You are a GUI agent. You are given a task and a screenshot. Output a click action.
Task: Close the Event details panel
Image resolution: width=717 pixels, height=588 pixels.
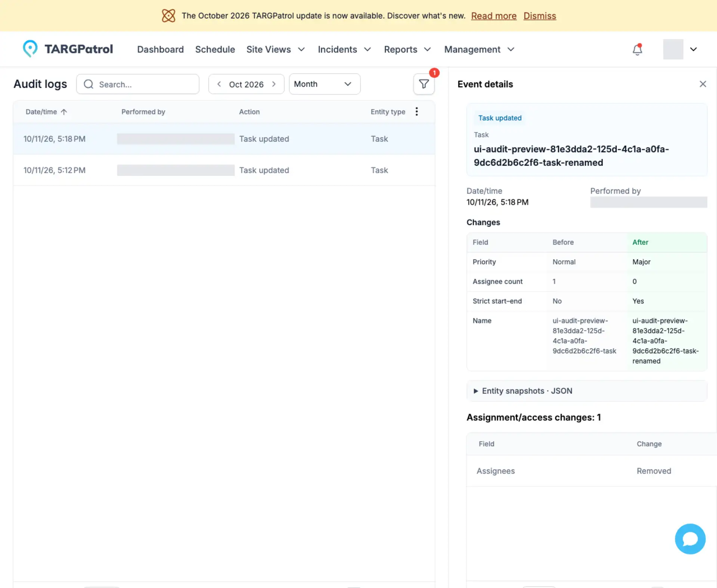point(703,84)
